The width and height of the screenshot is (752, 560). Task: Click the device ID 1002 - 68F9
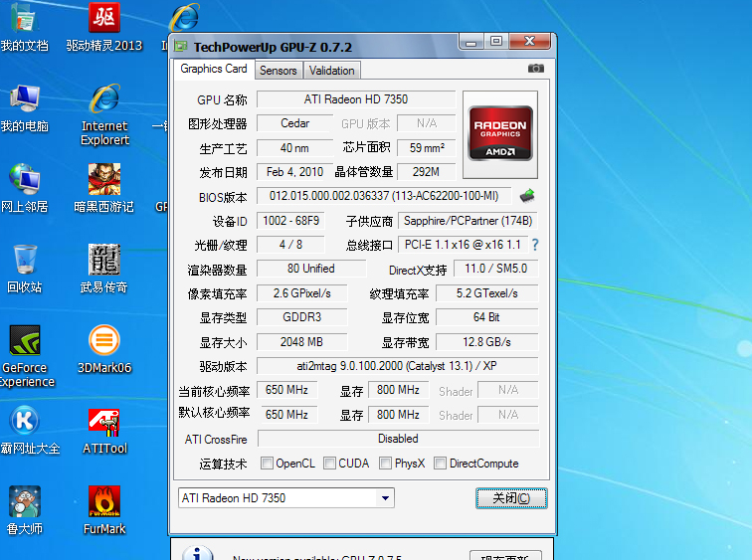pos(290,221)
